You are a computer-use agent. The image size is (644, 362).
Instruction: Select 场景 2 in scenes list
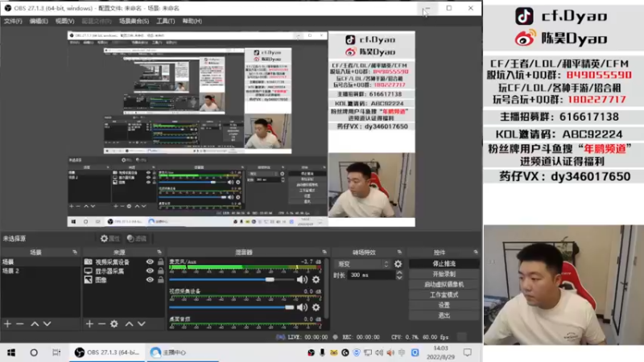coord(40,271)
